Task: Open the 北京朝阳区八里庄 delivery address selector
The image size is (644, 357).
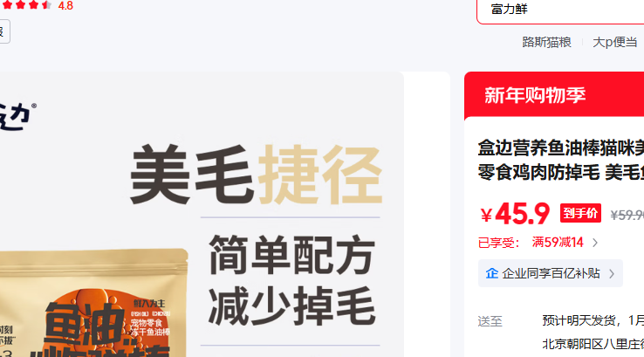Action: 593,344
